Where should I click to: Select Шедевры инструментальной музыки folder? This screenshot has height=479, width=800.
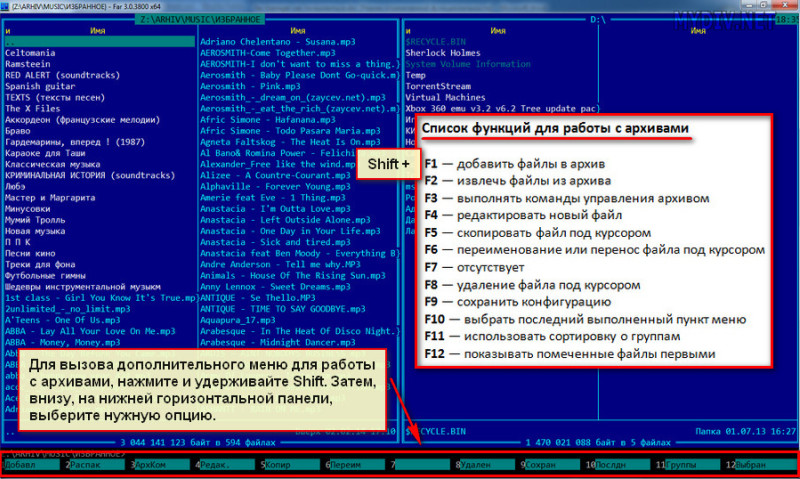tap(83, 287)
